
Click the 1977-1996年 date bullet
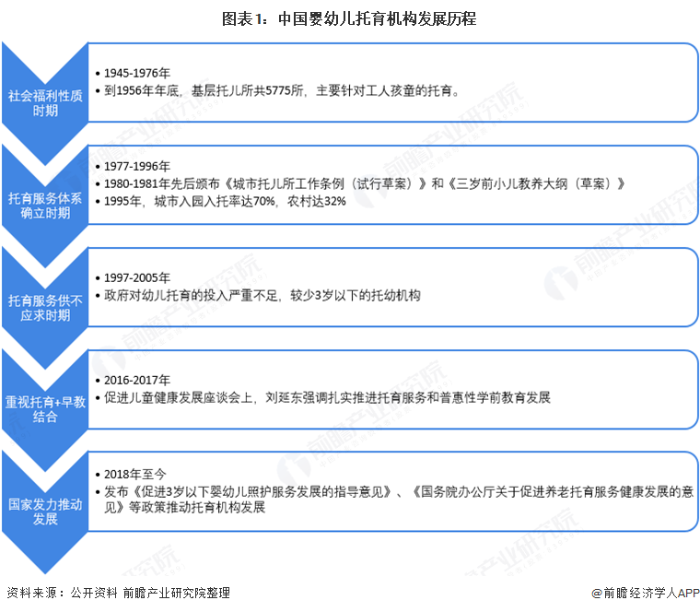pos(136,166)
